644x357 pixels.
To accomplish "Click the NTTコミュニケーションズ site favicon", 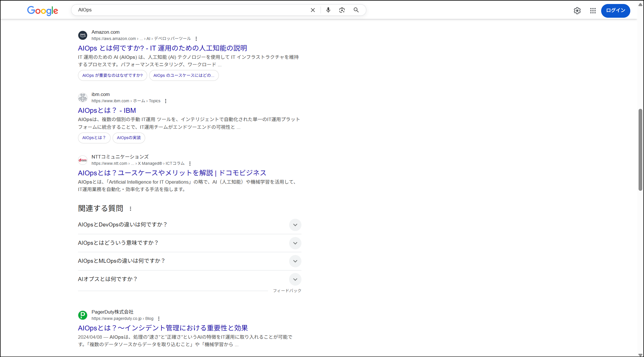I will click(x=83, y=160).
